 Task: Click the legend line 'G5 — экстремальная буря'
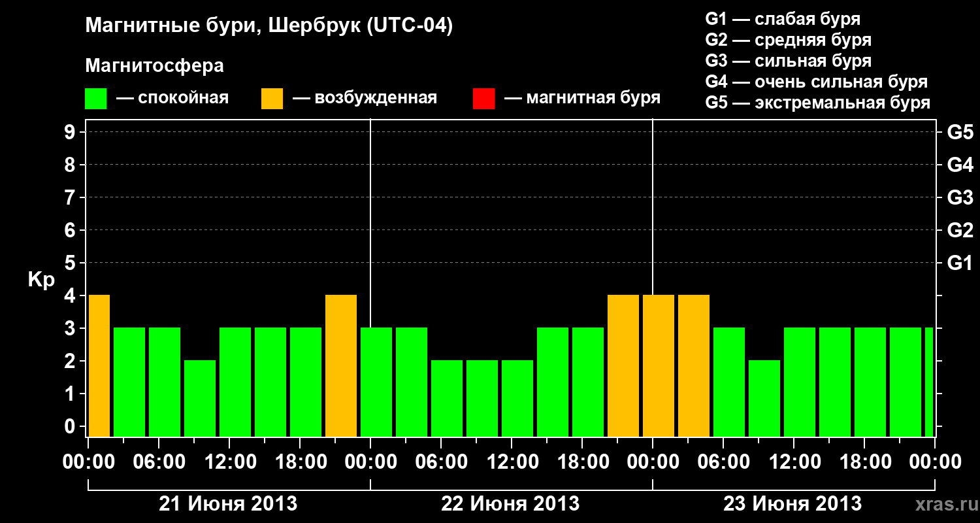pos(818,103)
